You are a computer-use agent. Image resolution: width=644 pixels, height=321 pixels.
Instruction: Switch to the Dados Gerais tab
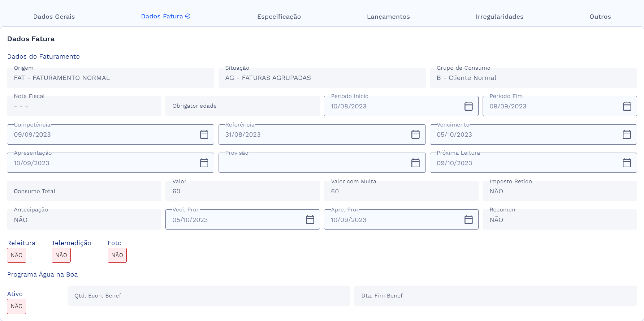point(54,16)
